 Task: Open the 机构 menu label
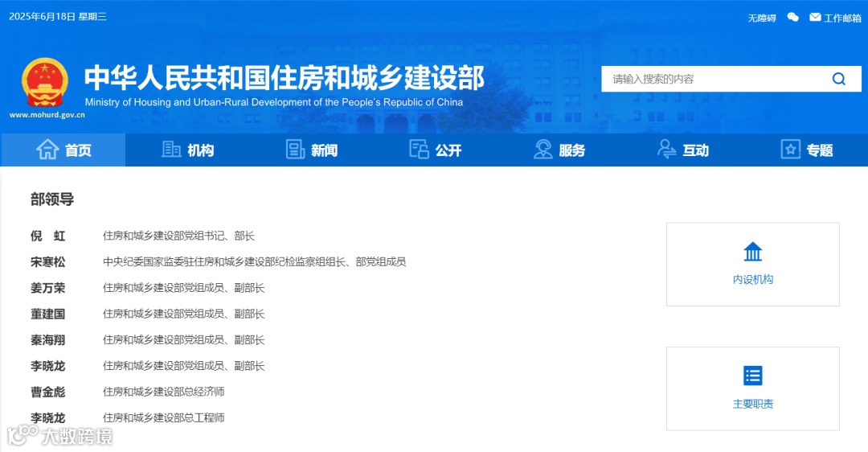point(200,150)
